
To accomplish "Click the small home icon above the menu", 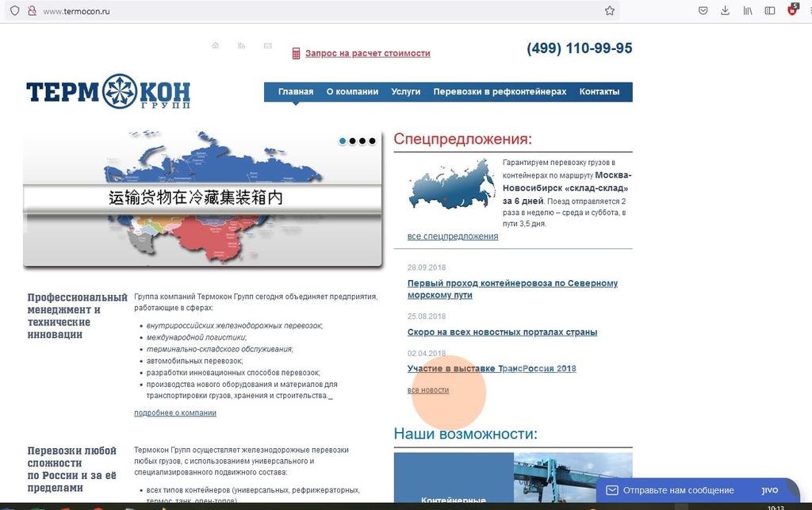I will 216,45.
